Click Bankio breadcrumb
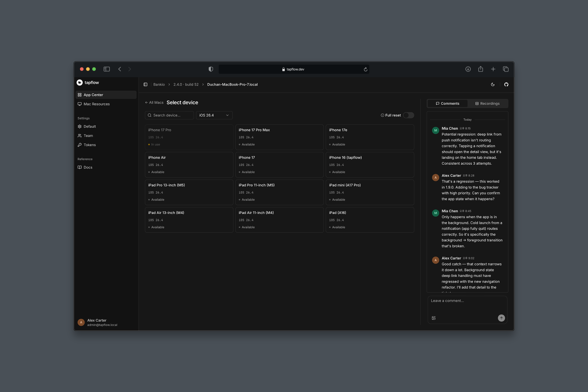This screenshot has width=588, height=392. point(159,85)
